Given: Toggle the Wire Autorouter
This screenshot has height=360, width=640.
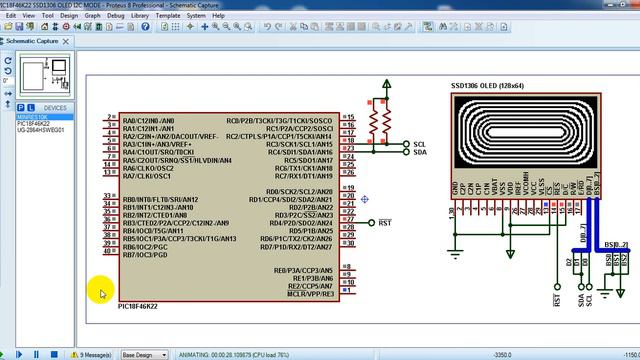Looking at the screenshot, I should tap(428, 27).
